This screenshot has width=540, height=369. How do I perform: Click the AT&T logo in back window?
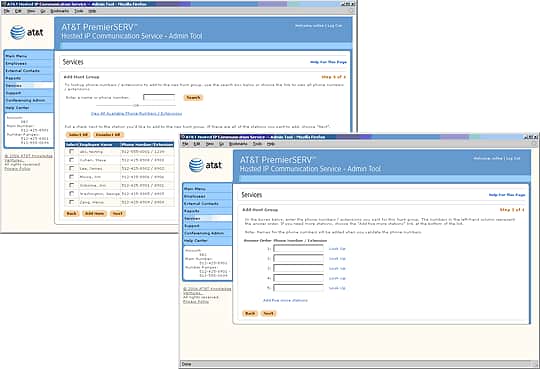(x=27, y=33)
